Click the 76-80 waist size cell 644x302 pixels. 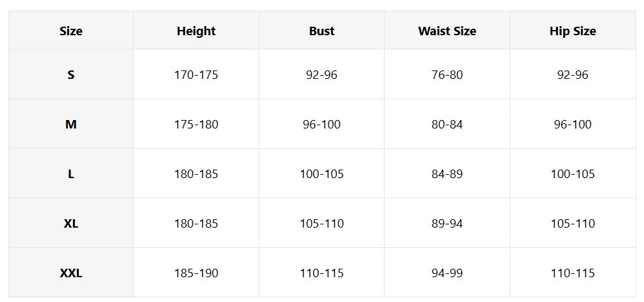447,75
